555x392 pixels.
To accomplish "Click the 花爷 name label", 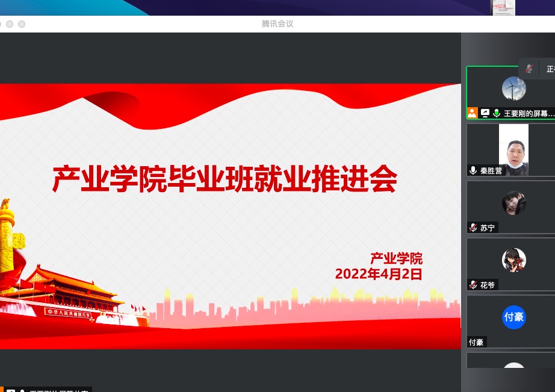I will click(487, 285).
